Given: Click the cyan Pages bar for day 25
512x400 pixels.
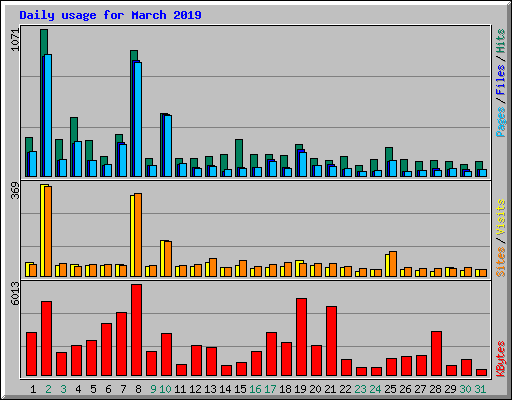Looking at the screenshot, I should [393, 168].
